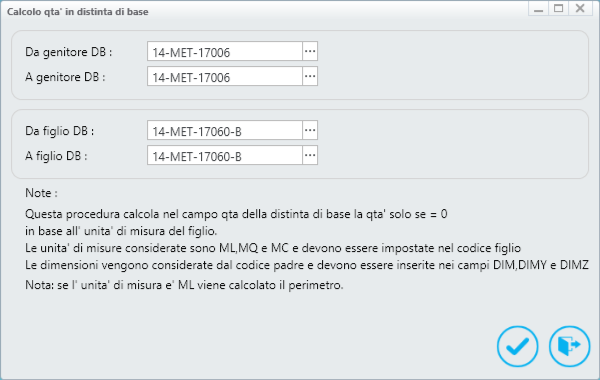Browse codes next to Da figlio DB

310,130
